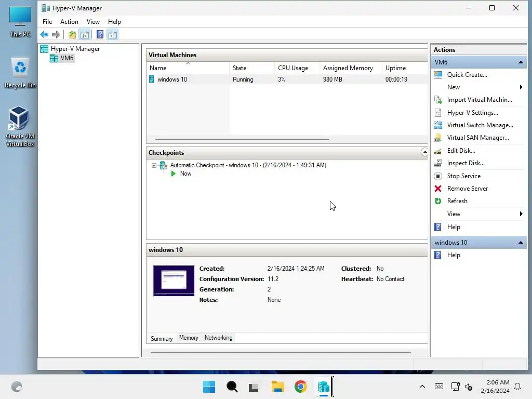This screenshot has height=399, width=532.
Task: Open the taskbar Search icon
Action: click(x=232, y=387)
